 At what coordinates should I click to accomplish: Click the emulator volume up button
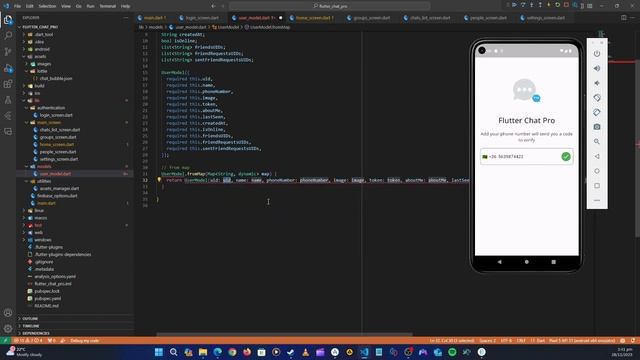pyautogui.click(x=597, y=69)
